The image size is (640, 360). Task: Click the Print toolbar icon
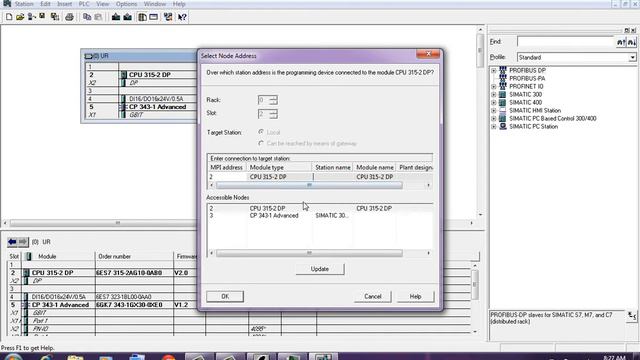(69, 17)
